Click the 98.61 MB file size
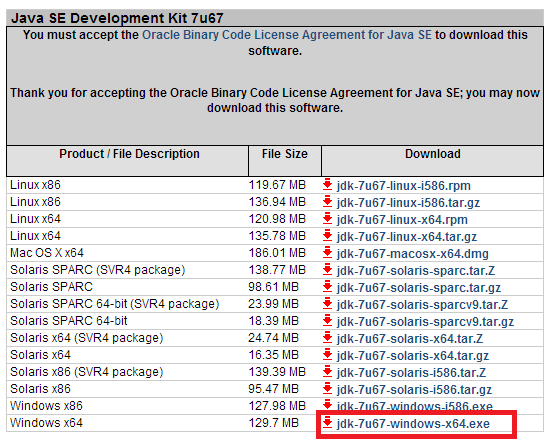 pyautogui.click(x=274, y=287)
